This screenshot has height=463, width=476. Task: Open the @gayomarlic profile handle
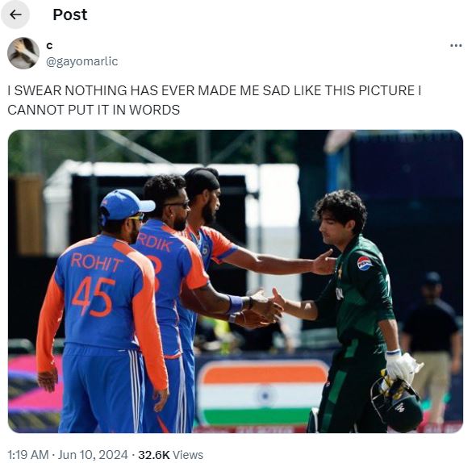[82, 61]
